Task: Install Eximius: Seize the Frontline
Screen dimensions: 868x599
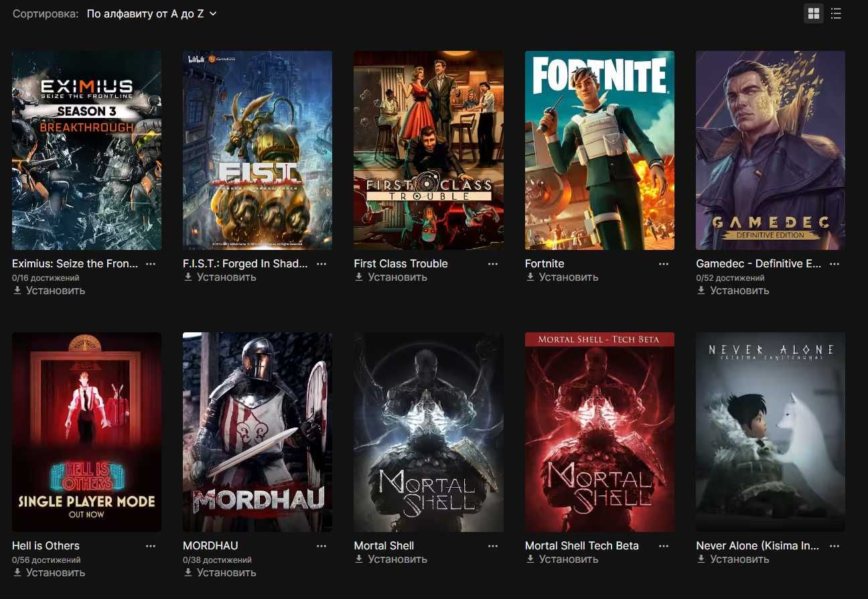Action: [49, 291]
